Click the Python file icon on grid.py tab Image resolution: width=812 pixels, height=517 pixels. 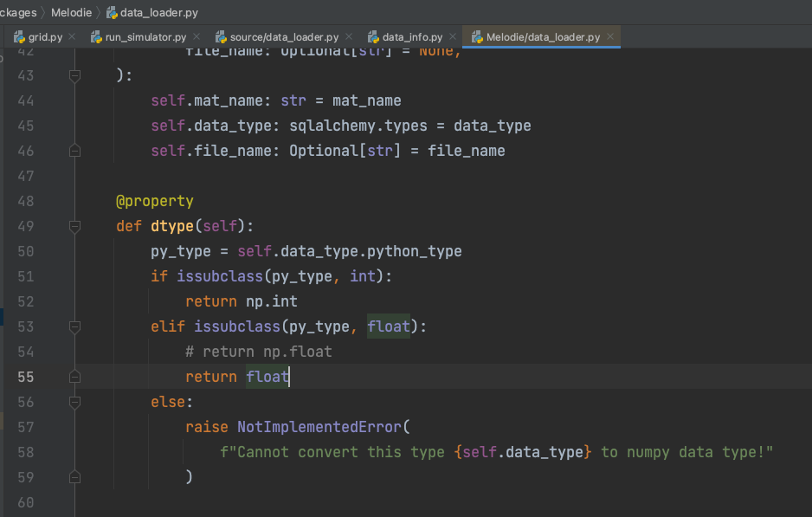[x=19, y=36]
